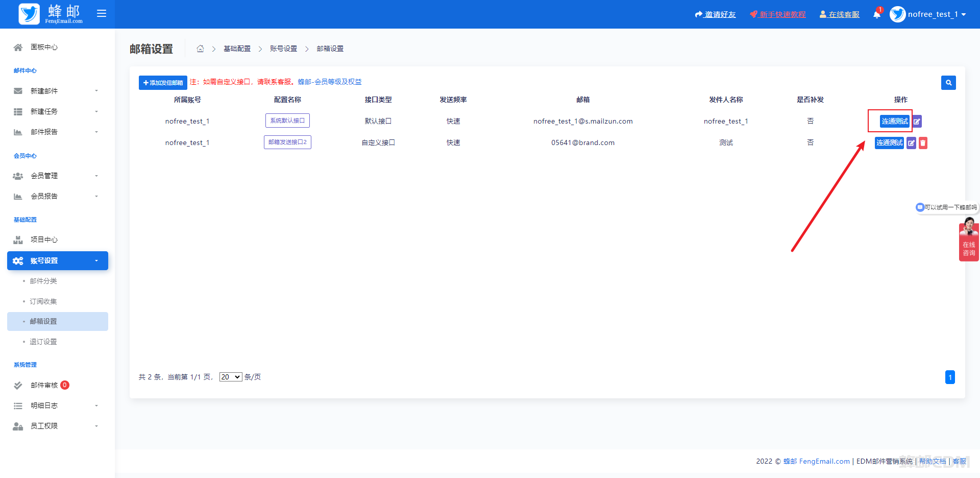Click edit icon for 05641@brand.com row
The height and width of the screenshot is (478, 980).
click(911, 143)
